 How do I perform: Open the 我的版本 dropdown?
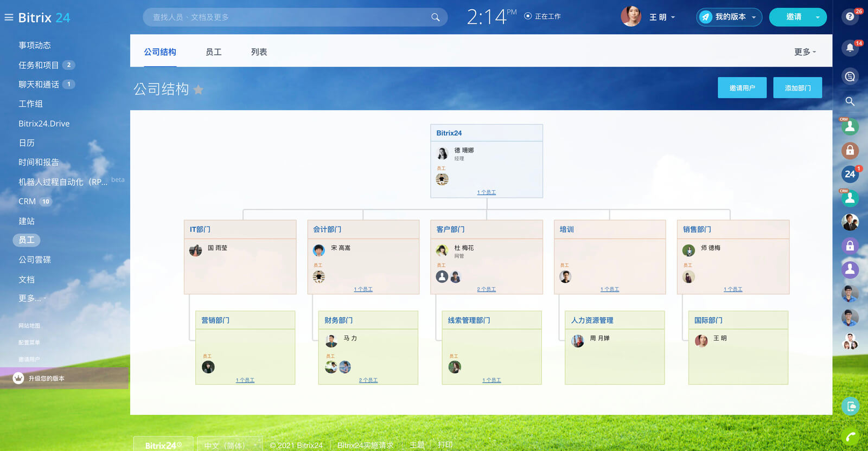click(729, 17)
